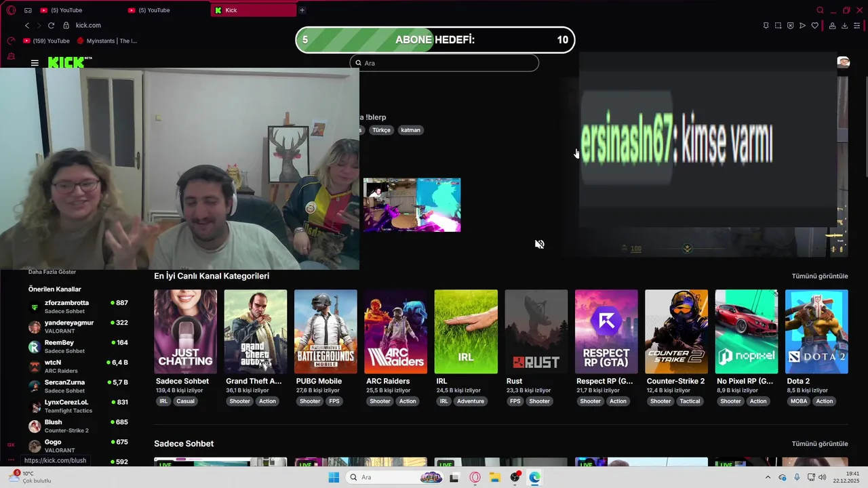Open the Opera pinboards pin icon

(766, 26)
